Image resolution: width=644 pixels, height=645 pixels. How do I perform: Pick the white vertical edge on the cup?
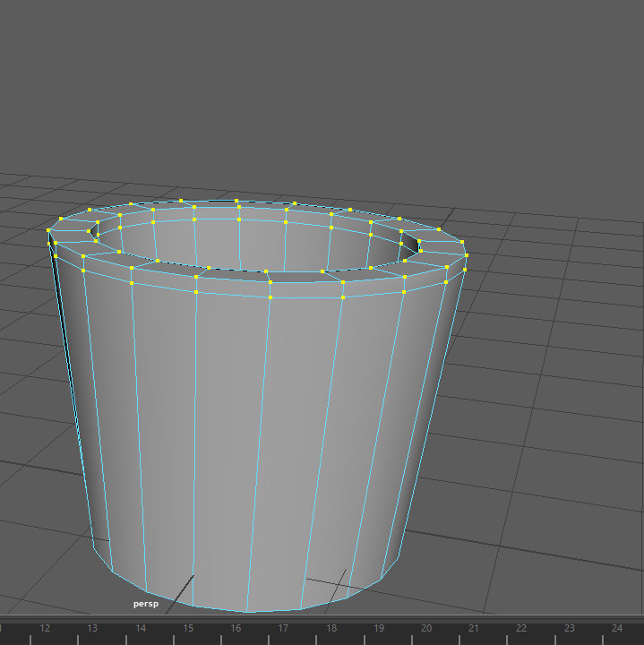pos(195,430)
